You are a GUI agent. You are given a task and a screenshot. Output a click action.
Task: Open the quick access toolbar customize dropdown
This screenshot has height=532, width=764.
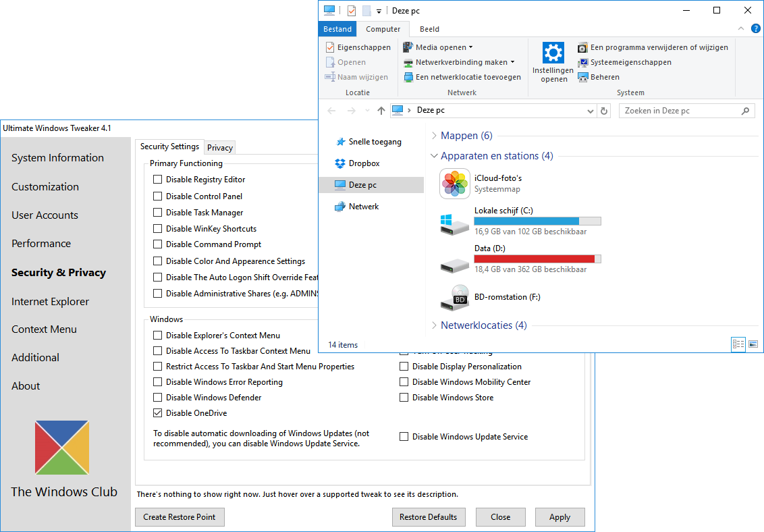(379, 11)
